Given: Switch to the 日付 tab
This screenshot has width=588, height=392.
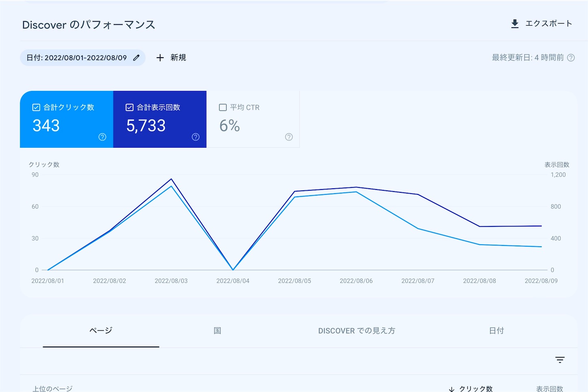Looking at the screenshot, I should click(496, 331).
